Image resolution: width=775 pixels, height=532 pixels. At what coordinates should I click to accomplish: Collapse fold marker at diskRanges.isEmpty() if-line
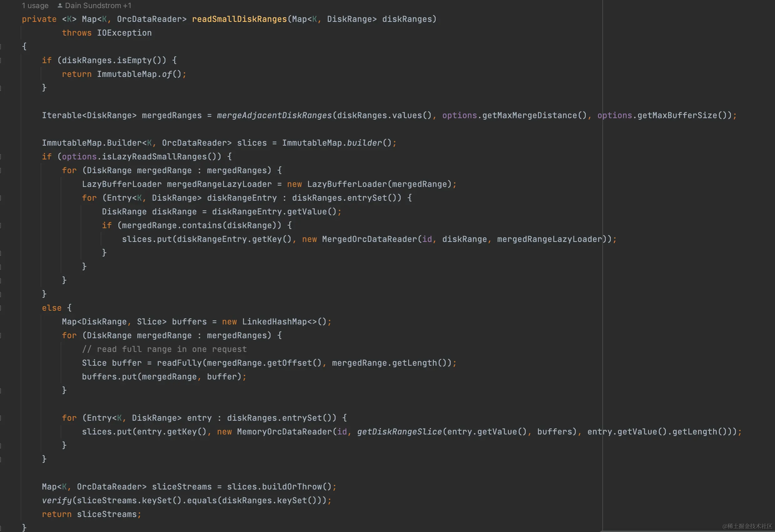pos(1,60)
